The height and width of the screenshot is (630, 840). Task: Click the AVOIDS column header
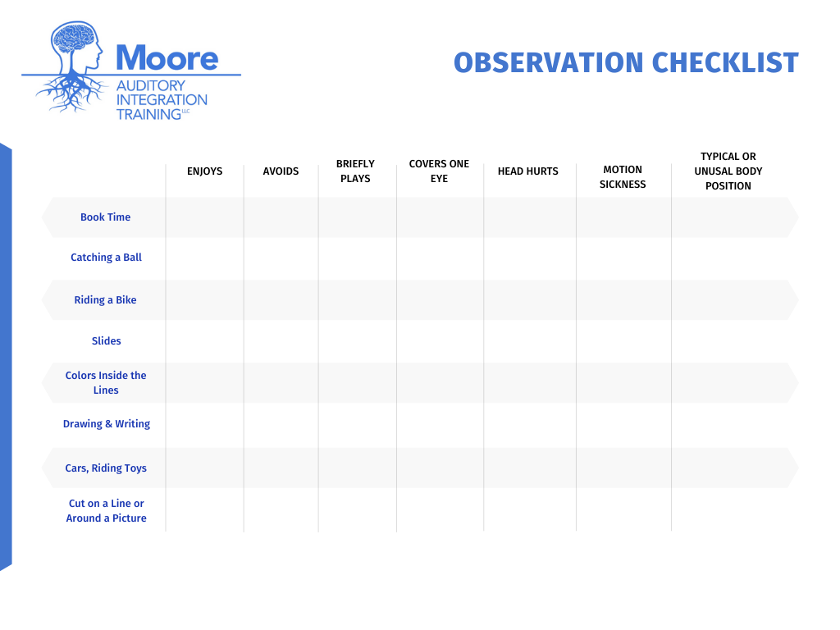(281, 171)
